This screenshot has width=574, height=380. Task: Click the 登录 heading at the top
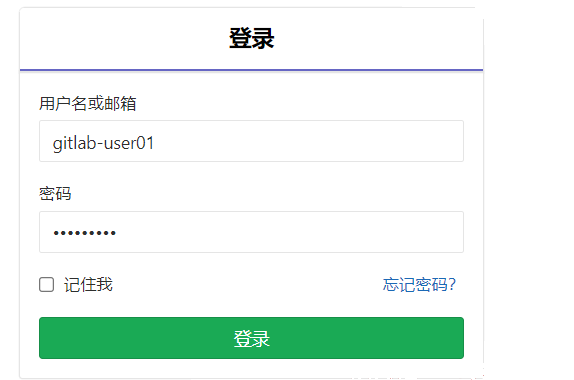[251, 38]
